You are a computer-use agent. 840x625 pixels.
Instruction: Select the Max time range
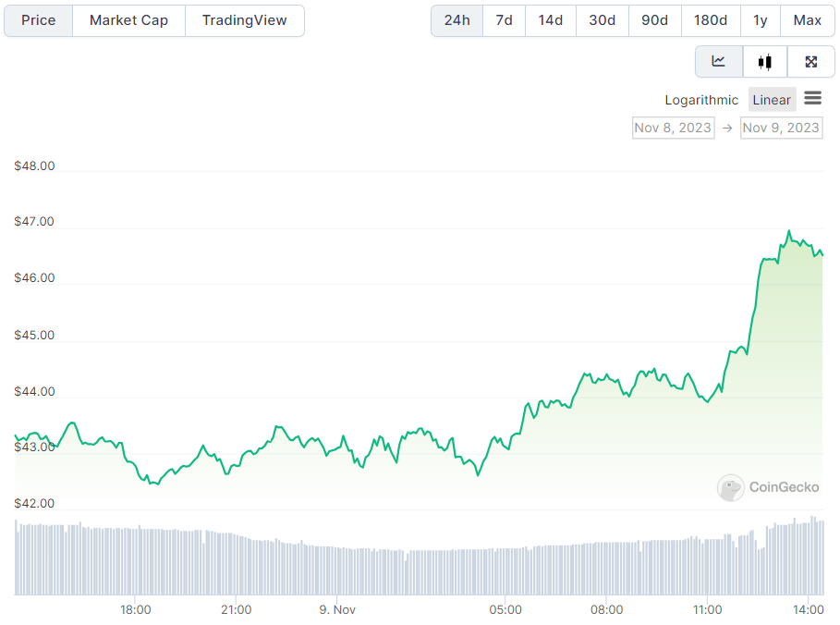point(807,20)
